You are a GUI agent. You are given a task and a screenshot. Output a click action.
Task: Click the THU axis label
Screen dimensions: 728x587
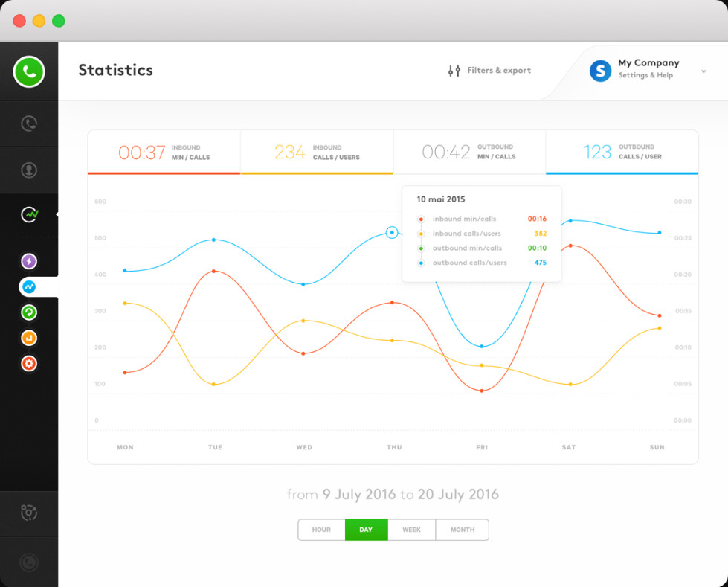[x=394, y=447]
